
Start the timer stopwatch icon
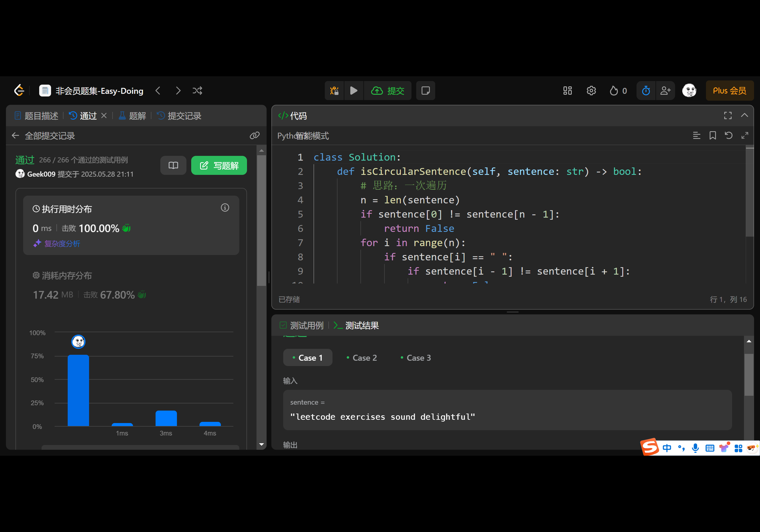pyautogui.click(x=646, y=91)
